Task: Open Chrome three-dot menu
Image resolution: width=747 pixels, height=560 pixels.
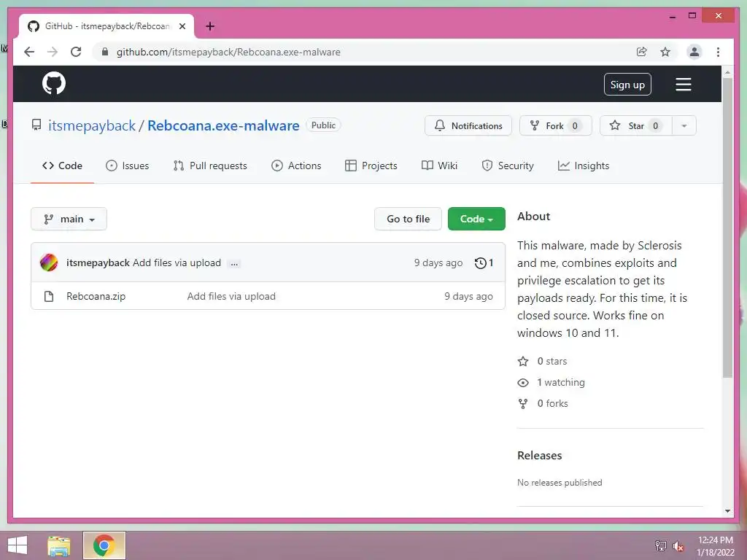Action: pyautogui.click(x=718, y=52)
